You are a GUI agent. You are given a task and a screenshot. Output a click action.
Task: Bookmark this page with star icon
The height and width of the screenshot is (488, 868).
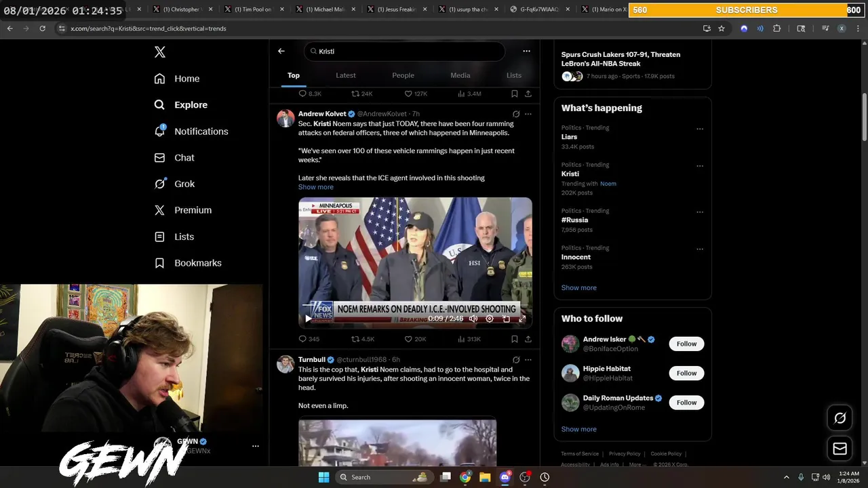tap(722, 28)
